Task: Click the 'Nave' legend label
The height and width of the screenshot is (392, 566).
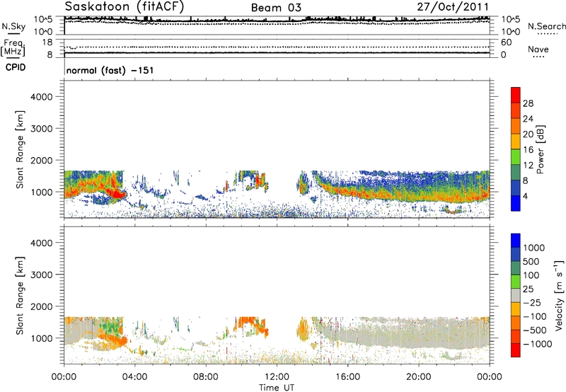Action: [x=538, y=50]
